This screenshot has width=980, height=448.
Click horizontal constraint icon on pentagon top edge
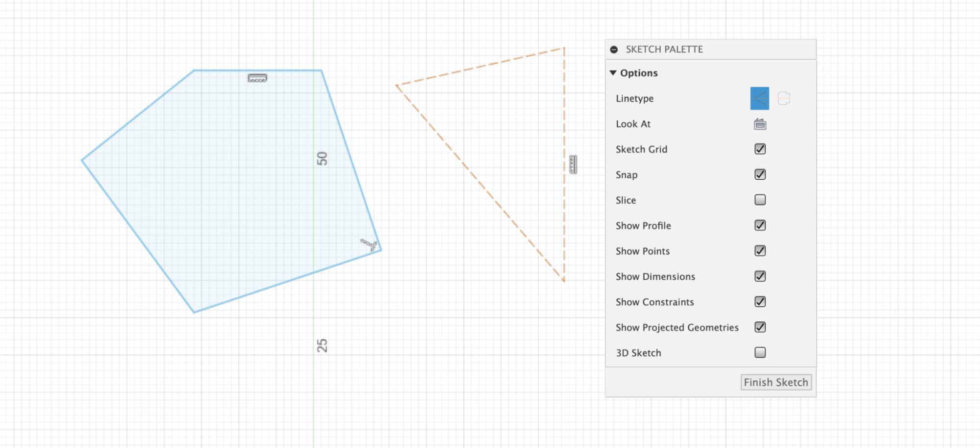257,78
